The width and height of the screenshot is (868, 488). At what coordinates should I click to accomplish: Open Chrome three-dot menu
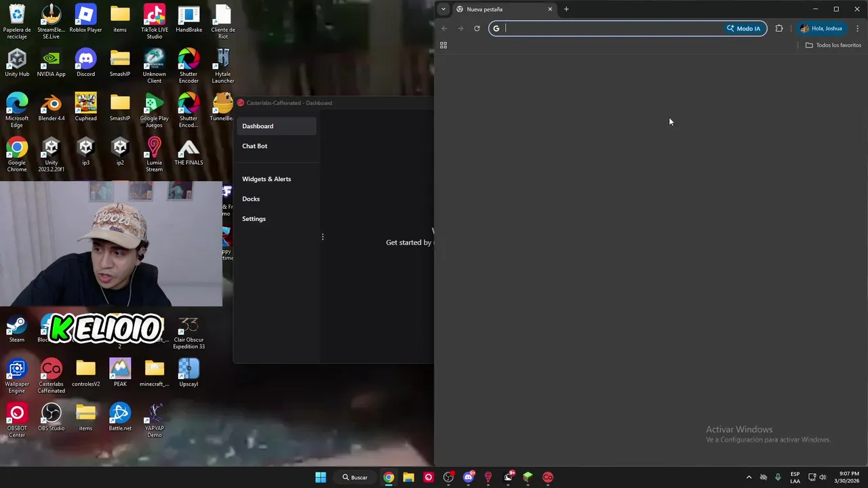pos(857,28)
